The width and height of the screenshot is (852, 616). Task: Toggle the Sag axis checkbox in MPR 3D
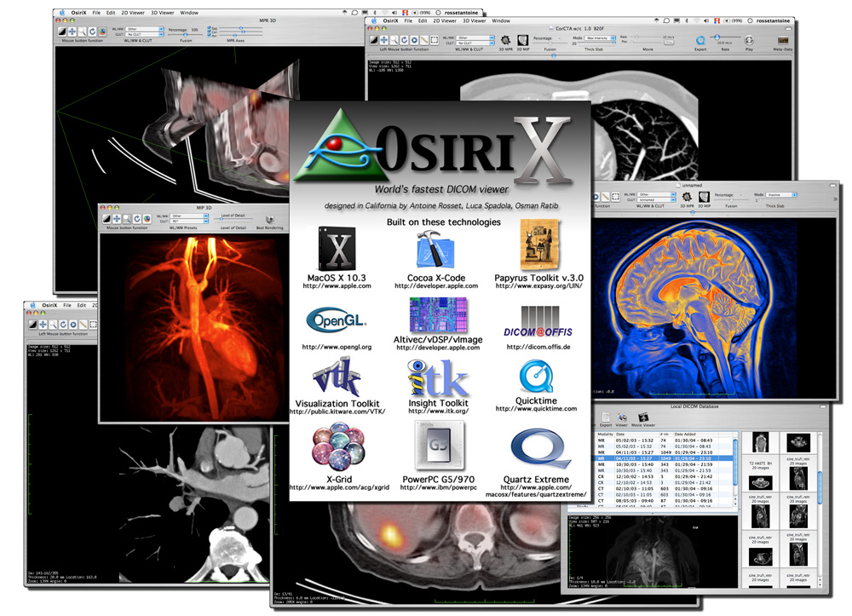(x=209, y=28)
